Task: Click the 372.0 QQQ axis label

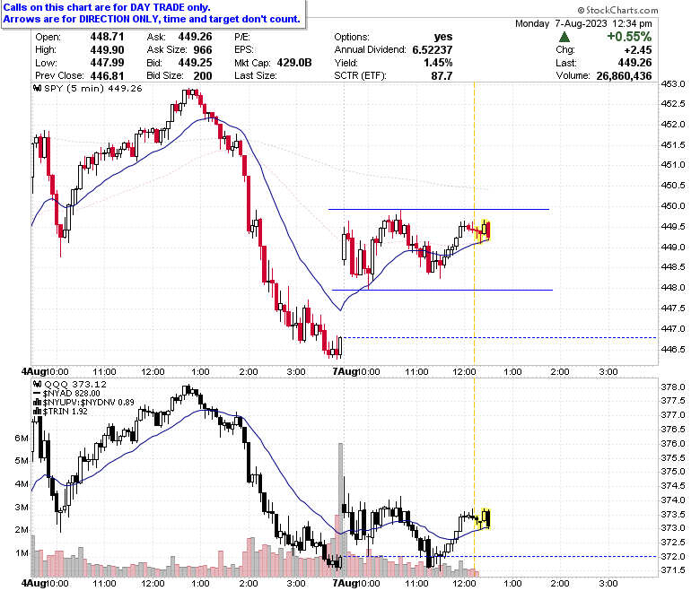Action: click(x=673, y=556)
